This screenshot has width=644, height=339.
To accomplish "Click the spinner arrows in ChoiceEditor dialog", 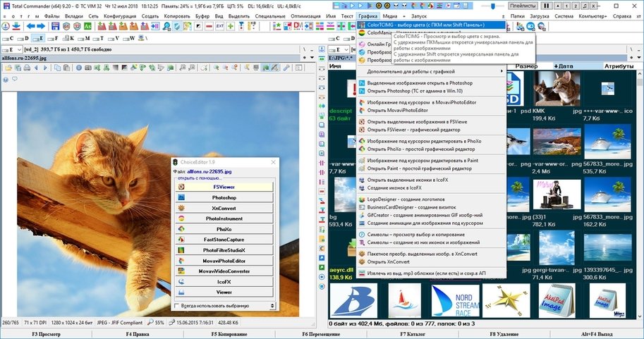I will tap(272, 306).
